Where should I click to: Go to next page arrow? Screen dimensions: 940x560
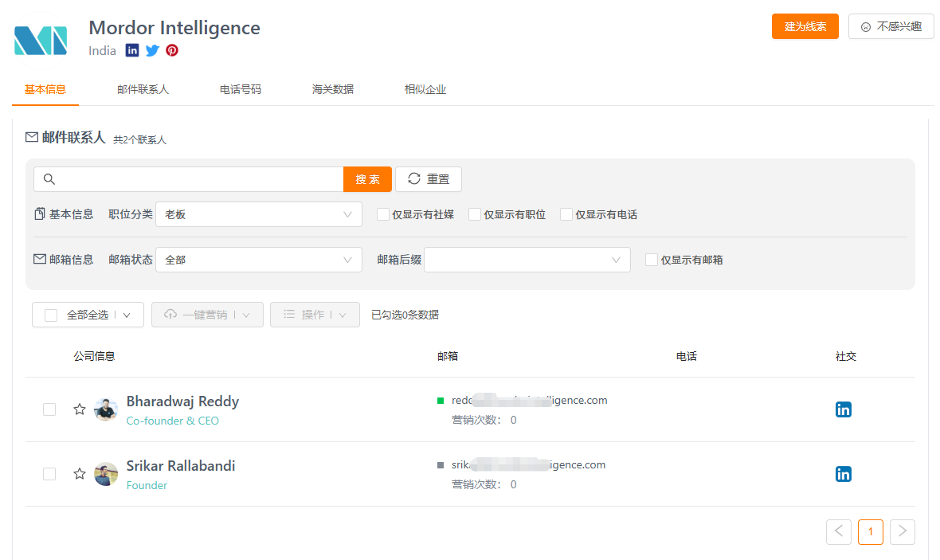pos(903,532)
